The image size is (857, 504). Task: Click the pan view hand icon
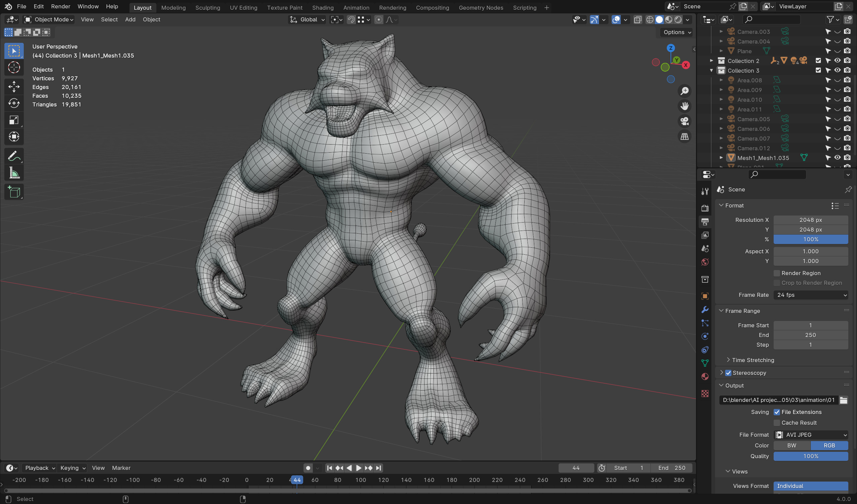684,106
